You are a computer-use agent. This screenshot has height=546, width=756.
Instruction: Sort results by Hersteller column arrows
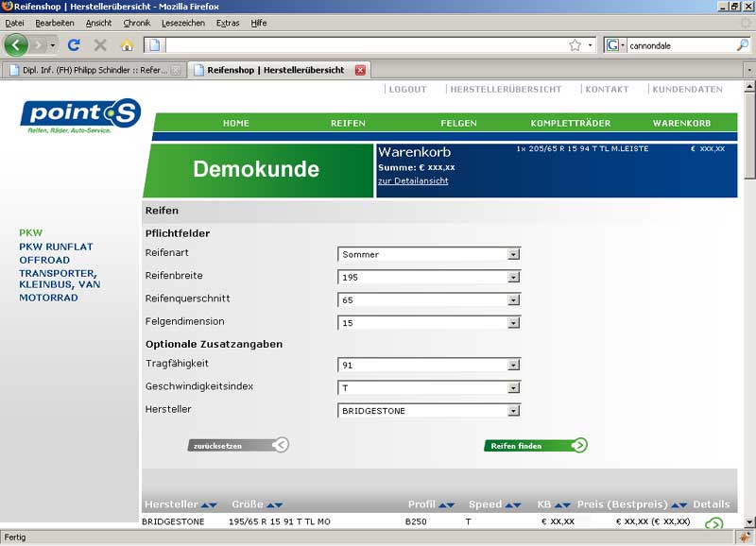click(209, 504)
